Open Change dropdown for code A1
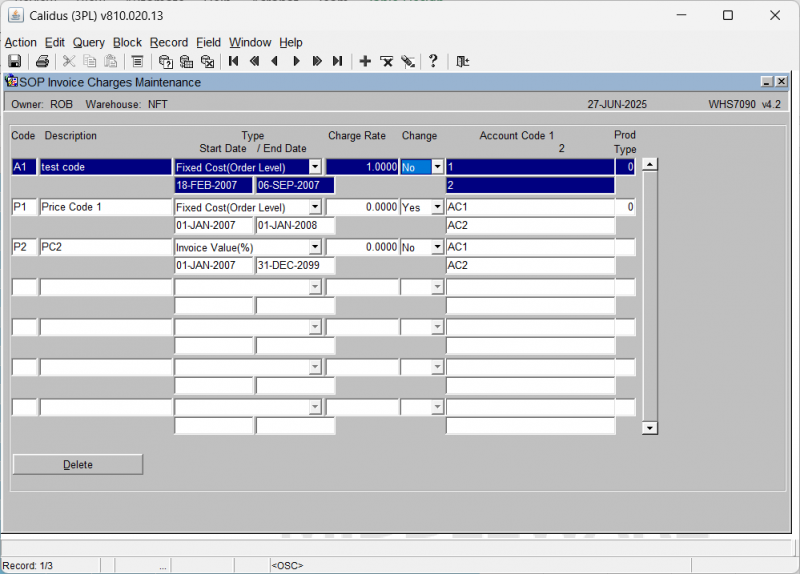 (437, 167)
